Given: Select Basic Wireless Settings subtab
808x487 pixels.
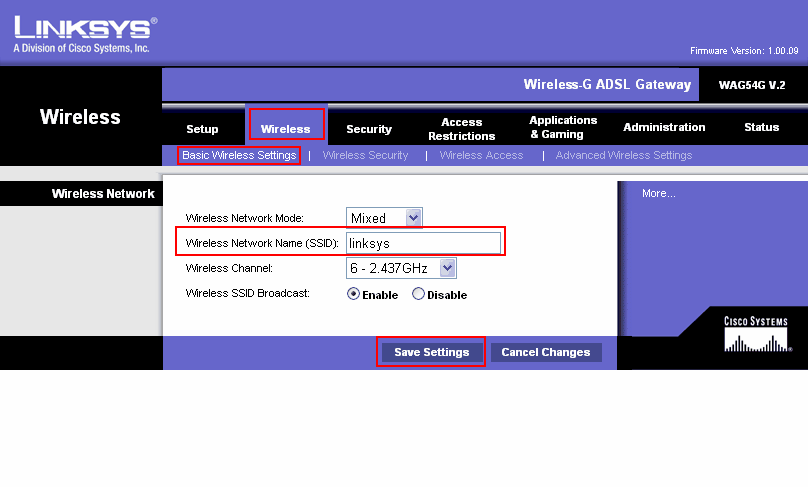Looking at the screenshot, I should 239,155.
